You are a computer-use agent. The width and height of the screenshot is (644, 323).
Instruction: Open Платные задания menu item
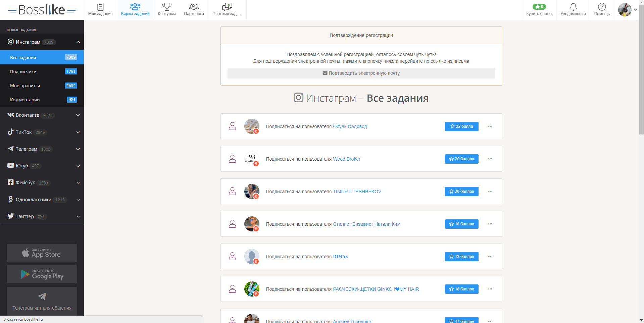(227, 10)
